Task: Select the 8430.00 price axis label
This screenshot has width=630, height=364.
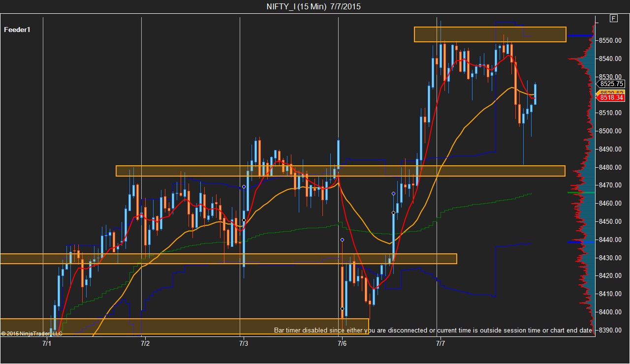Action: click(609, 258)
